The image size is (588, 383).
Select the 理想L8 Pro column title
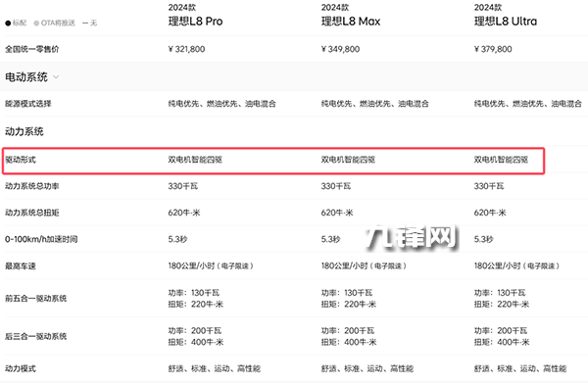tap(195, 22)
